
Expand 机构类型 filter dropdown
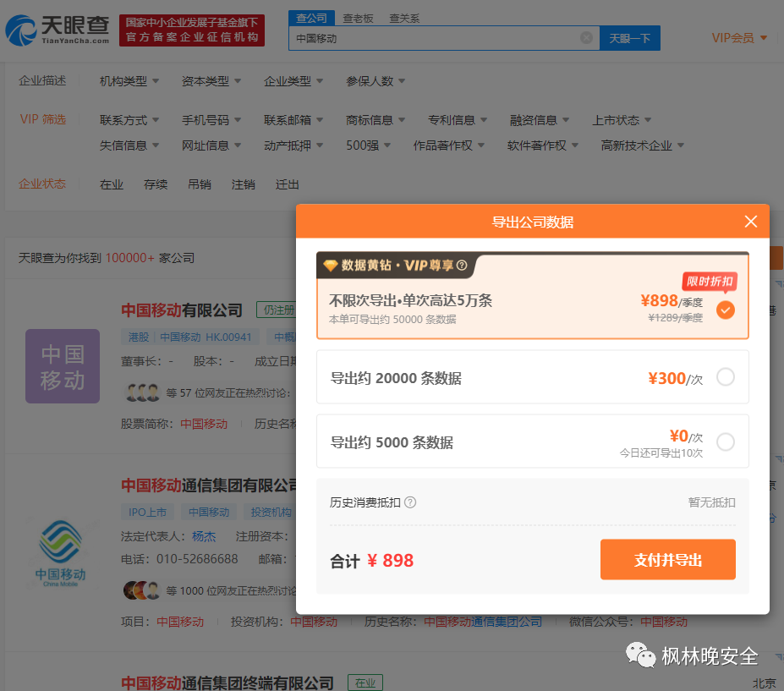129,81
